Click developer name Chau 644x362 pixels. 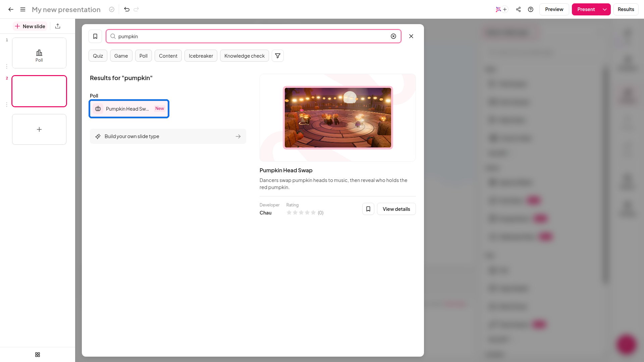(x=265, y=213)
